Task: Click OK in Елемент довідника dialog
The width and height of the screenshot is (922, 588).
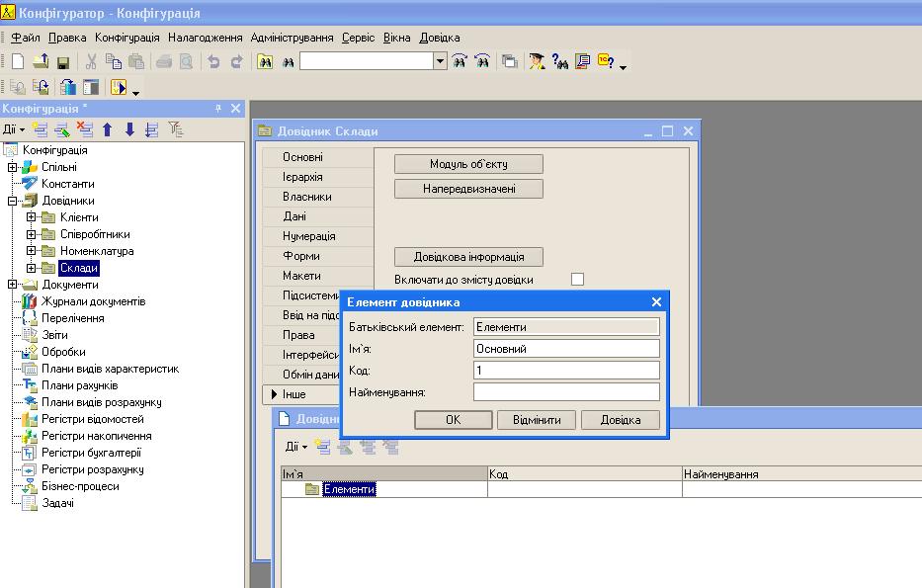Action: click(x=454, y=420)
